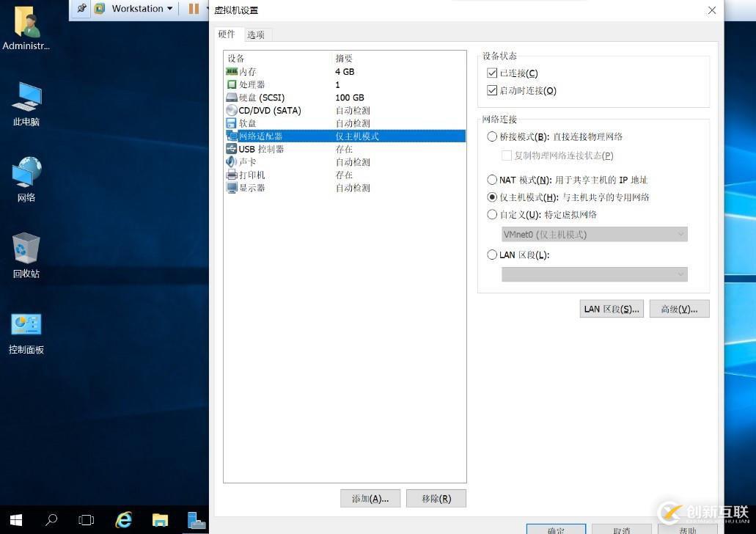756x534 pixels.
Task: Select the 显示器 display icon
Action: [x=232, y=188]
